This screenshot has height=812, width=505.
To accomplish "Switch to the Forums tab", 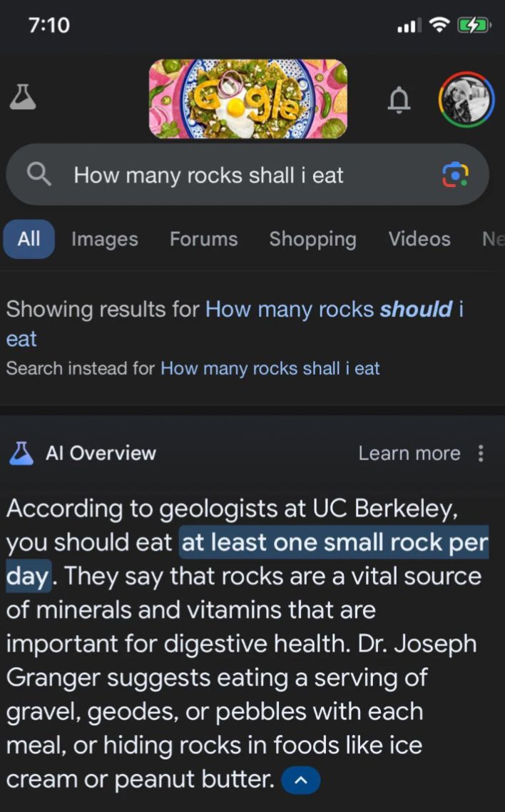I will [203, 239].
